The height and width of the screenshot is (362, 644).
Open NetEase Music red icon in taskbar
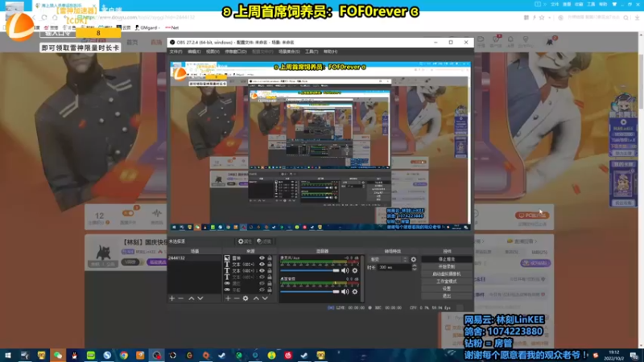click(x=288, y=355)
